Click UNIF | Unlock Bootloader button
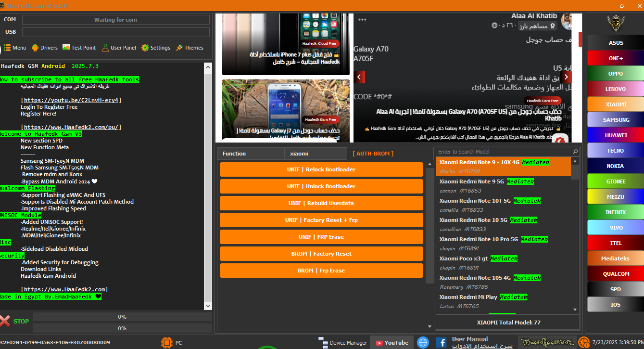This screenshot has width=644, height=349. (x=321, y=186)
